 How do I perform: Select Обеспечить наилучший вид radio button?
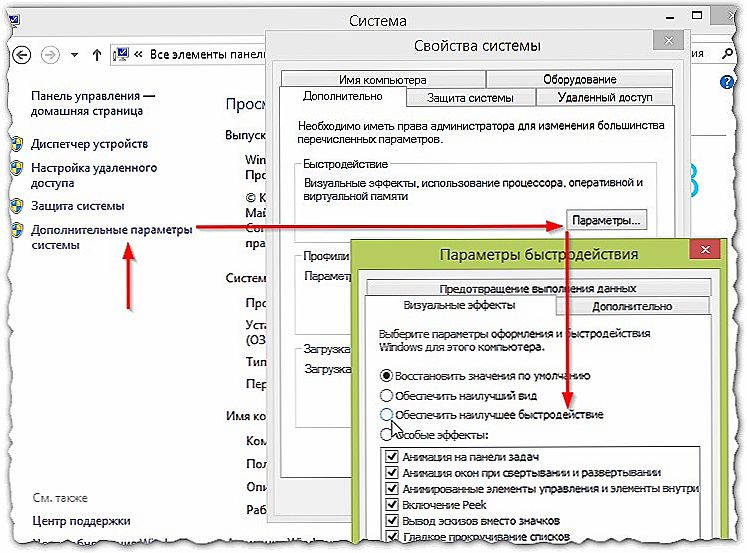[x=386, y=395]
